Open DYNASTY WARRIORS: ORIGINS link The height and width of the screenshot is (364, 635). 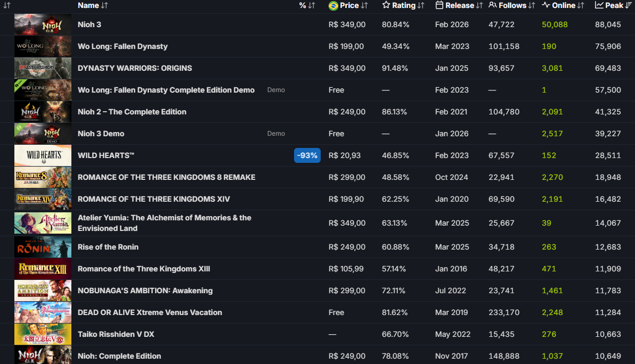(135, 68)
